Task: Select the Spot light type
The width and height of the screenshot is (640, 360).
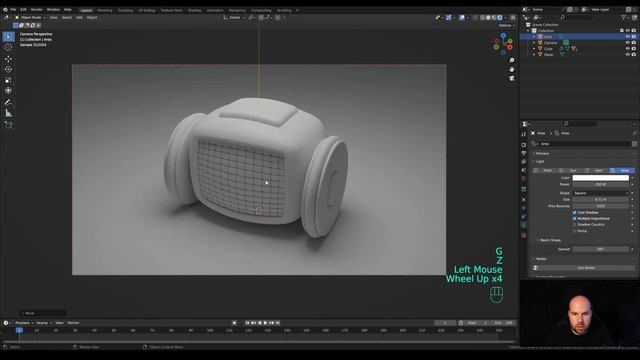Action: pos(596,171)
